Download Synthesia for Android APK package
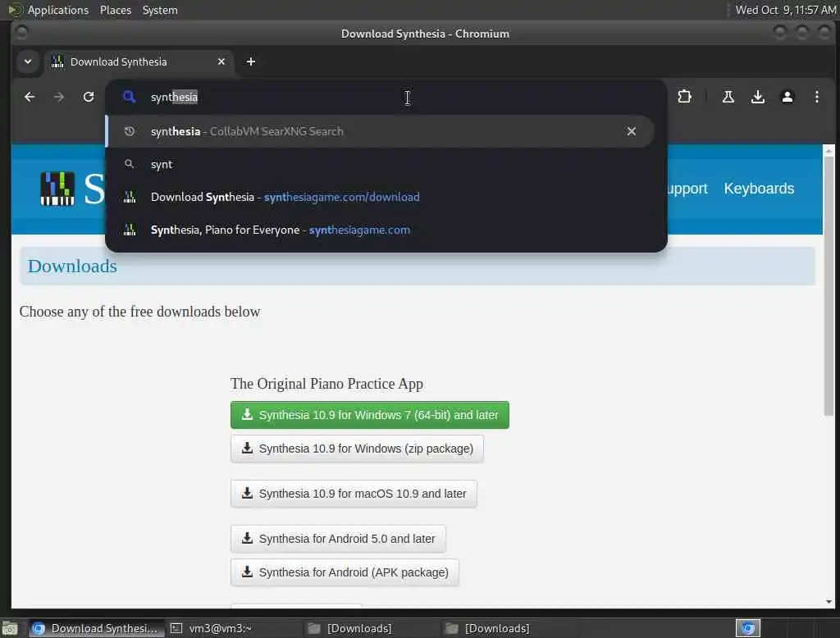Screen dimensions: 840x638 [345, 572]
